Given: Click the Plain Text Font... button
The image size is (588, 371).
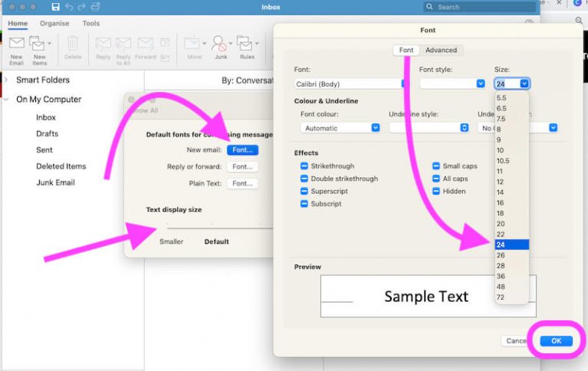Looking at the screenshot, I should pyautogui.click(x=242, y=183).
